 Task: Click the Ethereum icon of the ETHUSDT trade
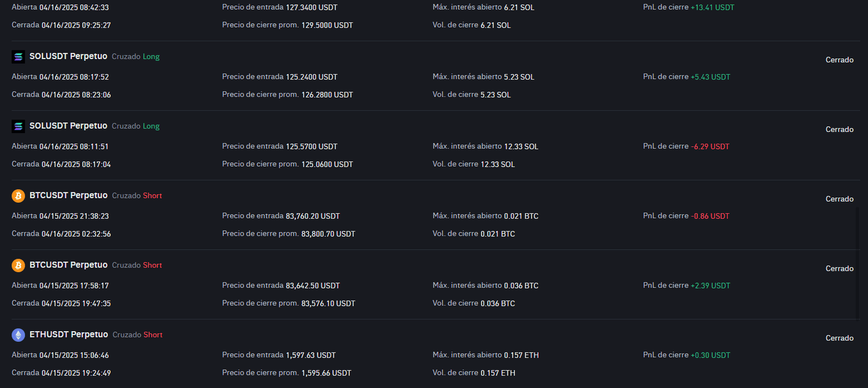click(19, 335)
